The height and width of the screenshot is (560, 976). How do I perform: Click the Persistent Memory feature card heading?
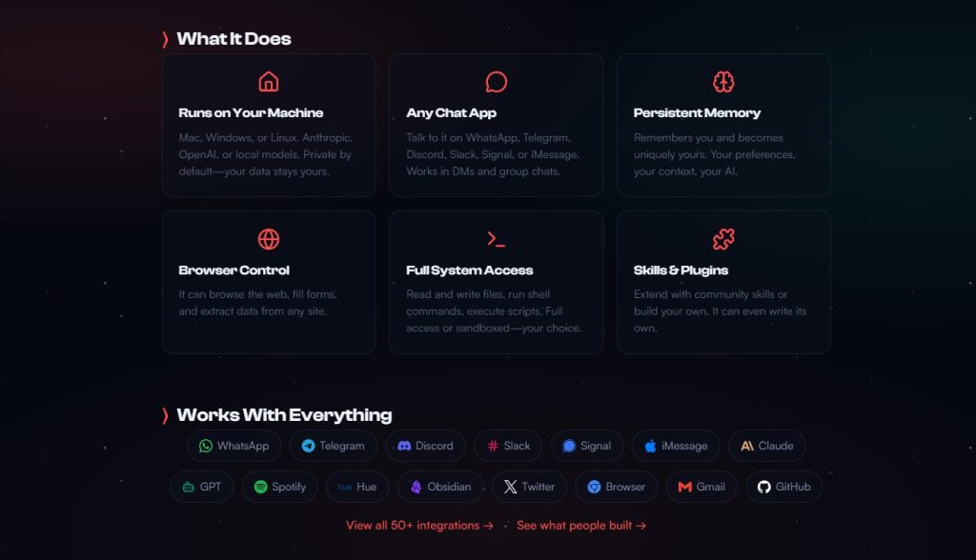697,113
